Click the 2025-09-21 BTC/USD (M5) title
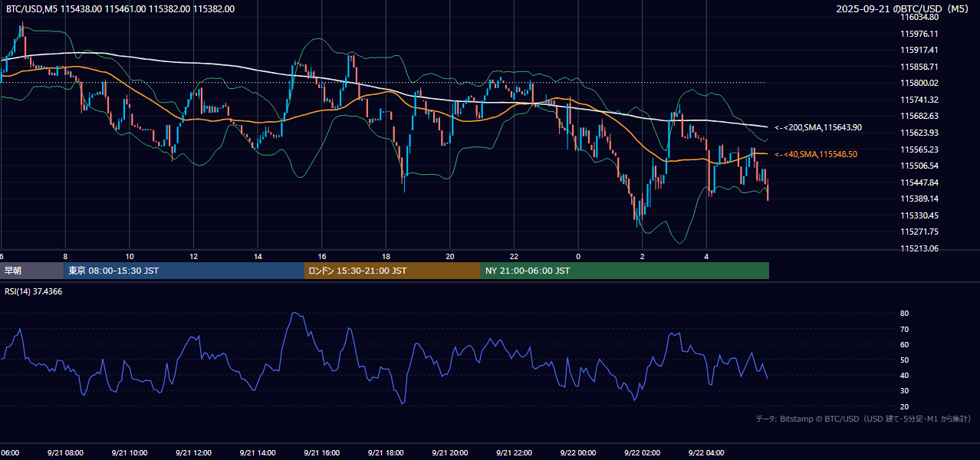Screen dimensions: 980x460 904,8
